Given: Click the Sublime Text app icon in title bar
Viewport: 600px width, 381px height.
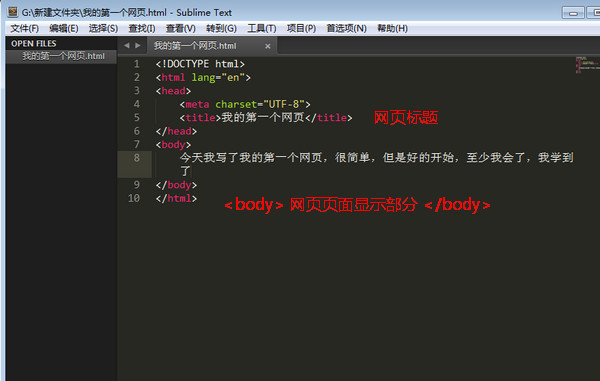Looking at the screenshot, I should point(13,12).
